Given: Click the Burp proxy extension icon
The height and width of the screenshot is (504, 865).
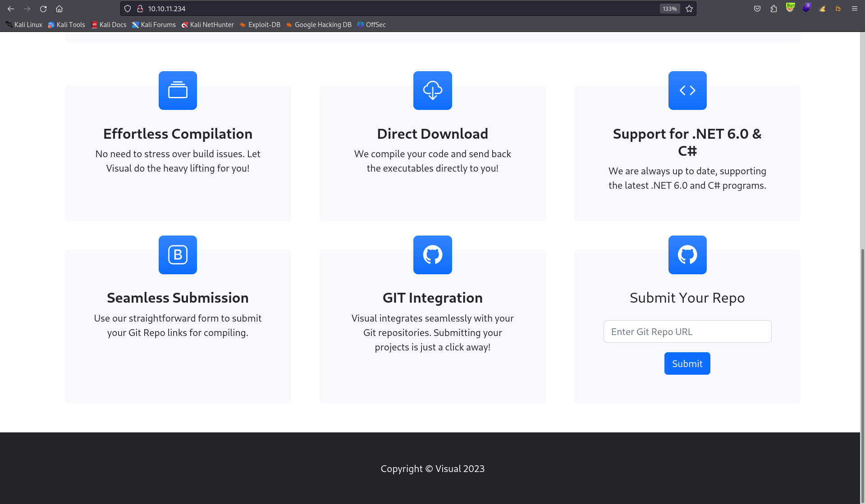Looking at the screenshot, I should pyautogui.click(x=790, y=8).
